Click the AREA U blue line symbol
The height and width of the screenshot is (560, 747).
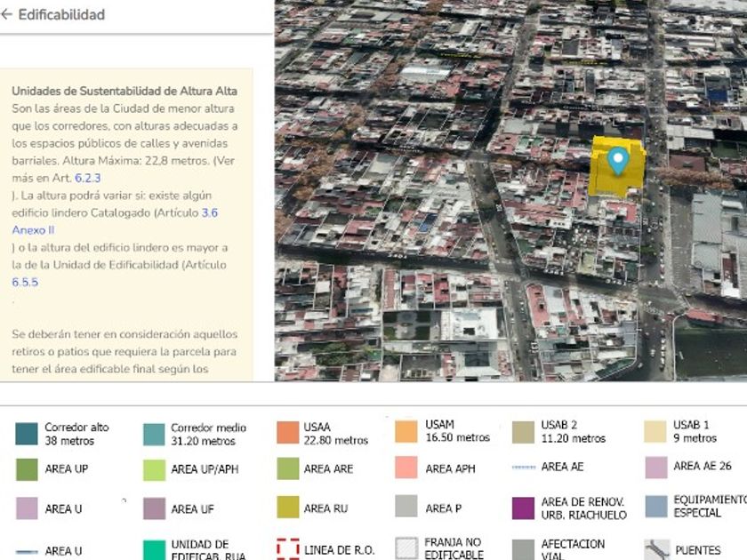(27, 551)
